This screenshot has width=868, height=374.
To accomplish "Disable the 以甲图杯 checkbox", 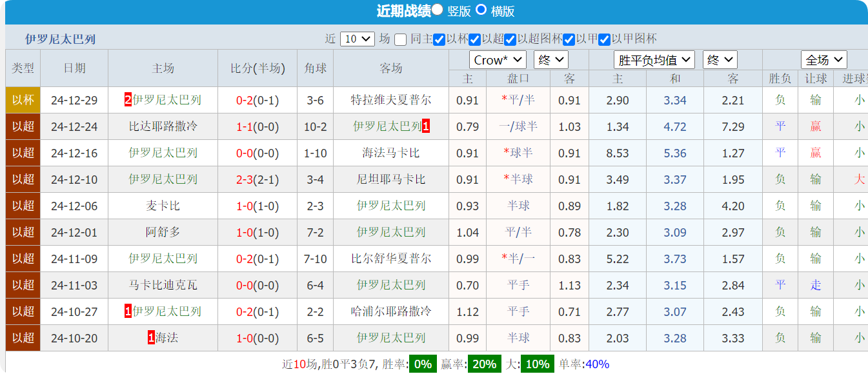I will [x=604, y=39].
